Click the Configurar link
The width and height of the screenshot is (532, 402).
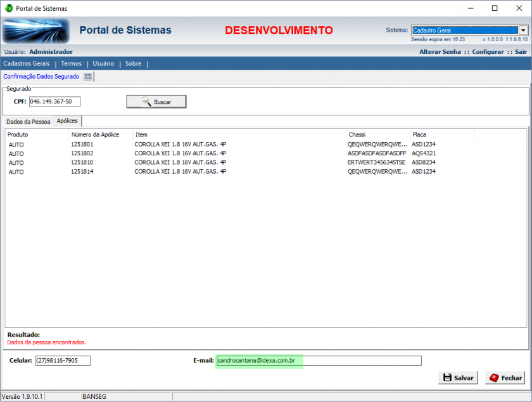(x=488, y=51)
